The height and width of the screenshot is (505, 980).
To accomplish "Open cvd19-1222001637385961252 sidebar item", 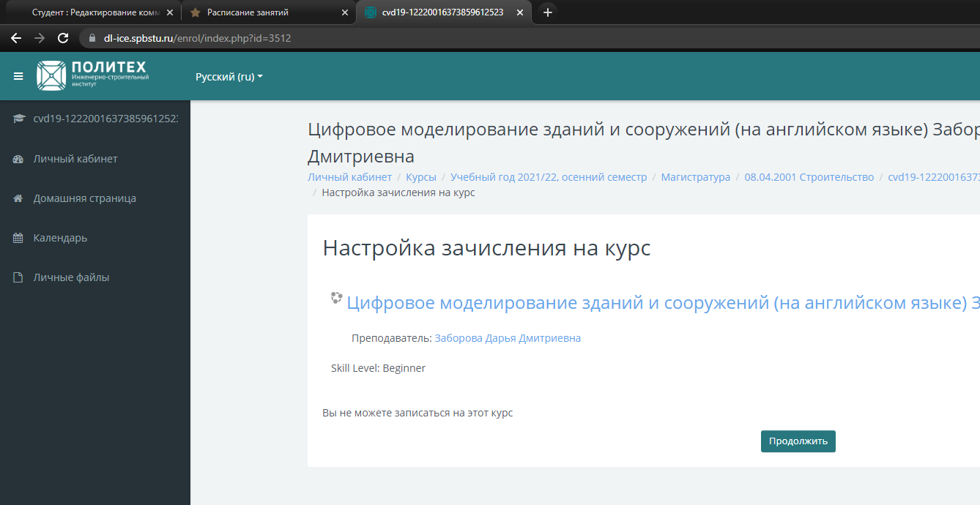I will [95, 119].
